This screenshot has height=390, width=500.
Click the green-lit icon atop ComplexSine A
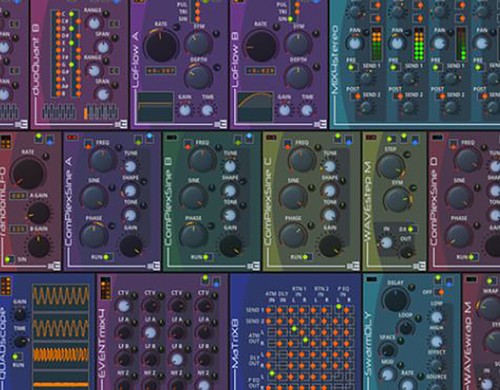click(x=138, y=140)
